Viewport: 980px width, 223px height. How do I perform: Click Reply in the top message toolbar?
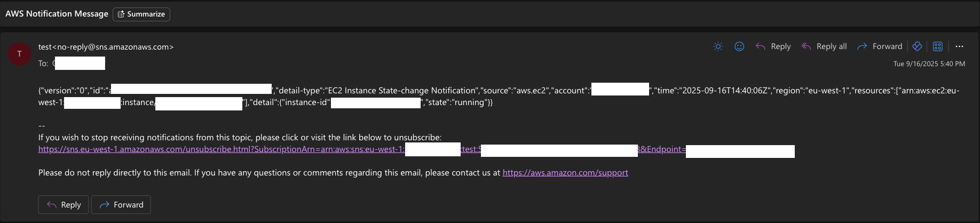coord(773,46)
